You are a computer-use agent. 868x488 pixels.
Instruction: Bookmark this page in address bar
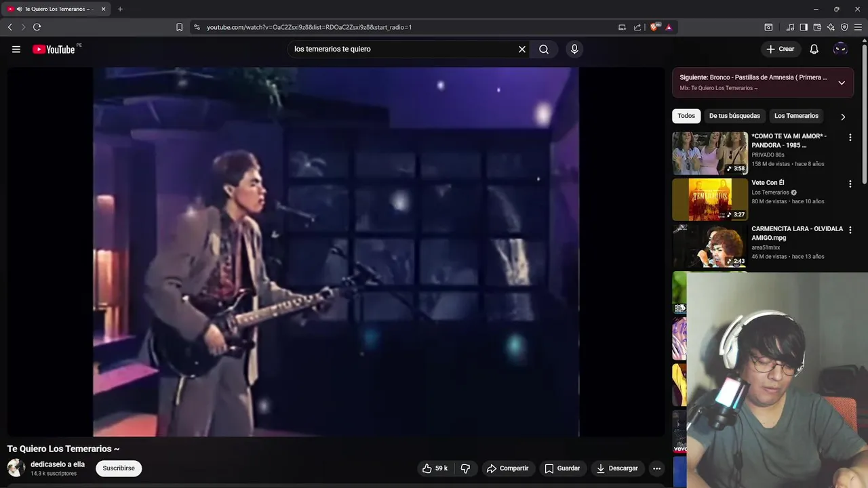coord(179,27)
